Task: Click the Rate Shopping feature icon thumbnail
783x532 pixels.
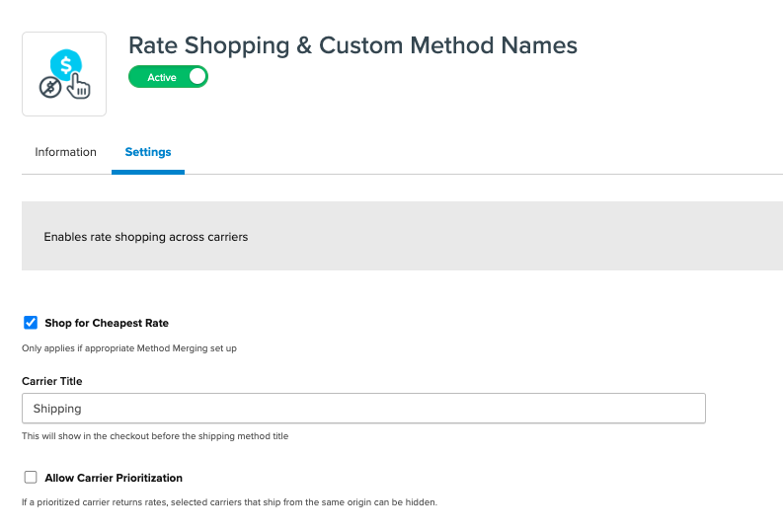Action: 64,74
